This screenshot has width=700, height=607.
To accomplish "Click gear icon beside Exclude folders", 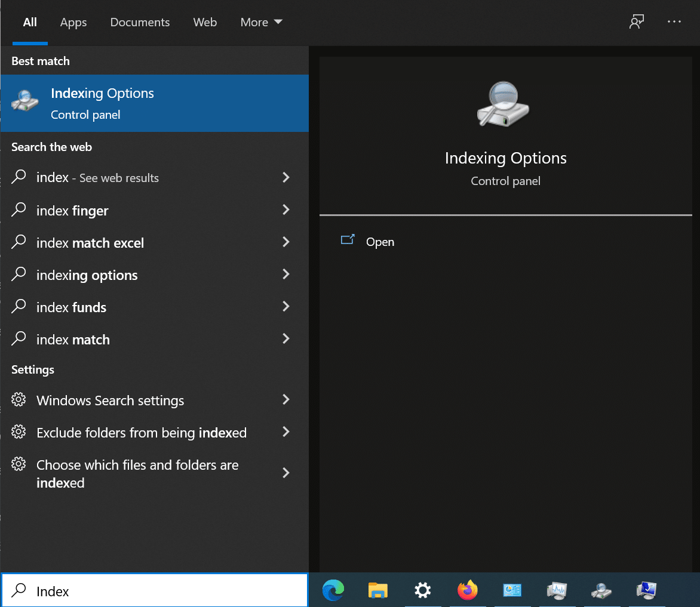I will point(19,432).
